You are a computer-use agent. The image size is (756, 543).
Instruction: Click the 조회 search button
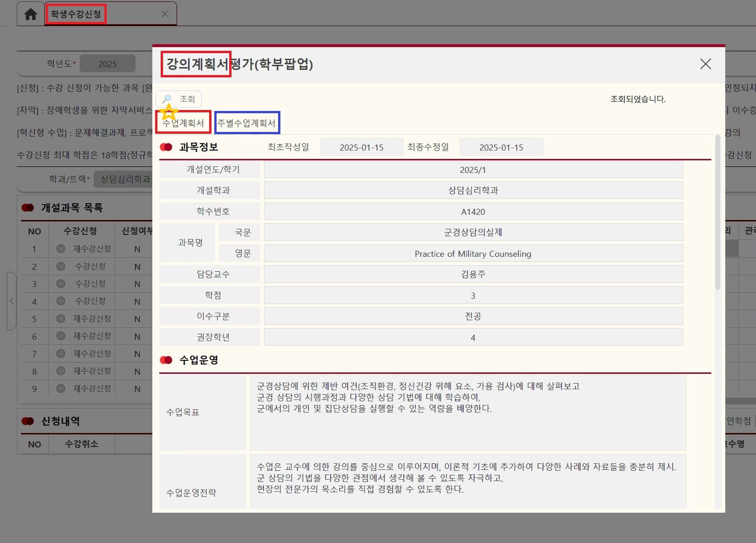(179, 99)
